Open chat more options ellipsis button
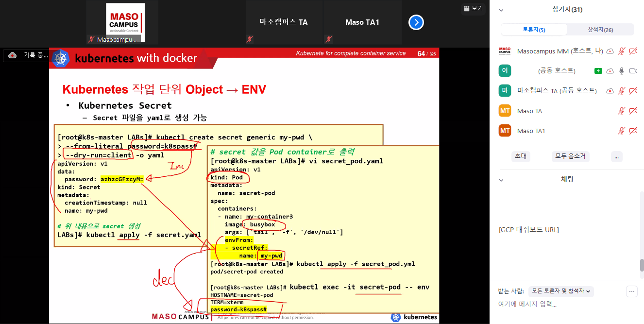Screen dimensions: 644x324 pos(631,291)
